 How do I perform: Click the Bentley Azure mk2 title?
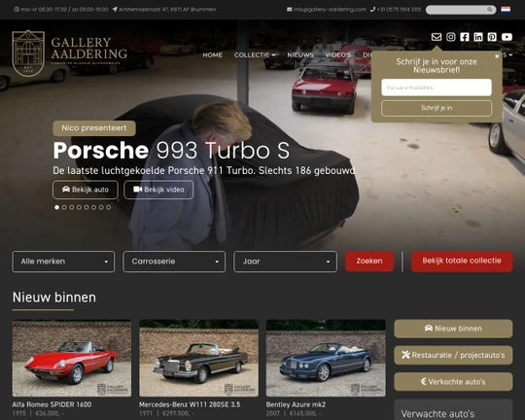pos(296,404)
